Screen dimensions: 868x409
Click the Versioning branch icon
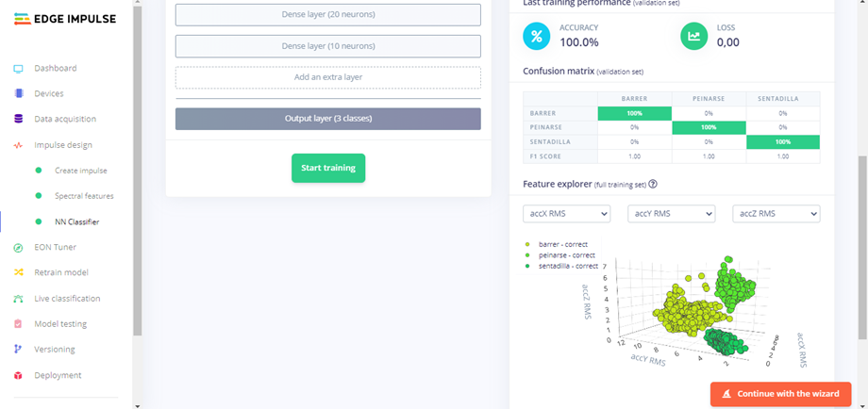click(x=18, y=350)
